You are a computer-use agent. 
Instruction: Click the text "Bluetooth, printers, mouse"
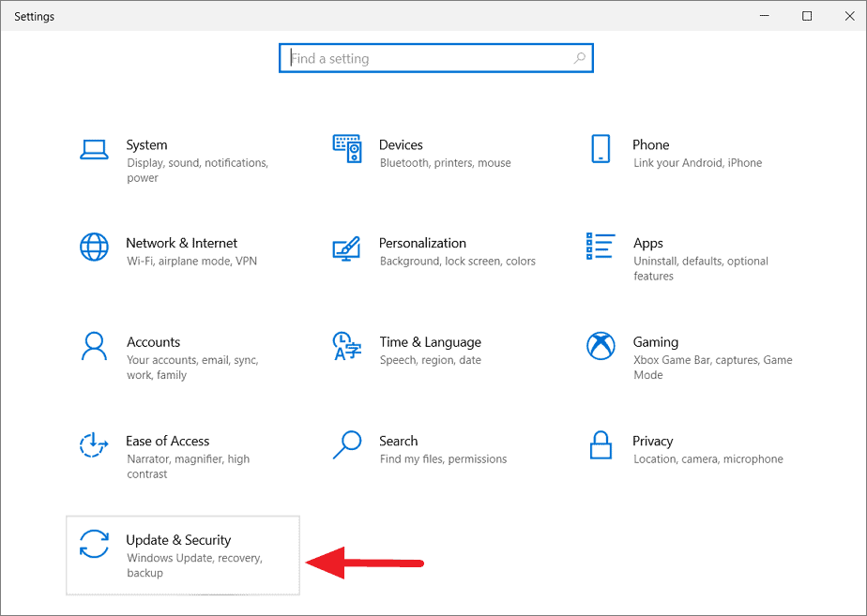click(x=445, y=163)
